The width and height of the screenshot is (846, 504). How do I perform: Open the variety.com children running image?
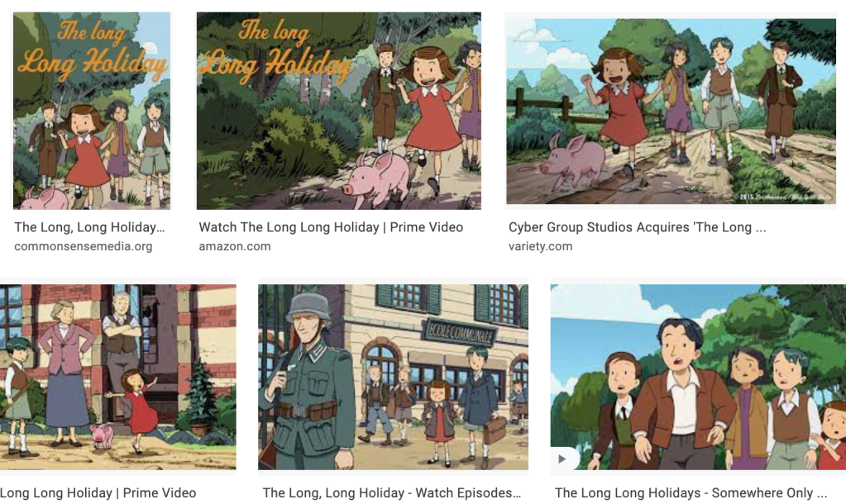pyautogui.click(x=671, y=111)
